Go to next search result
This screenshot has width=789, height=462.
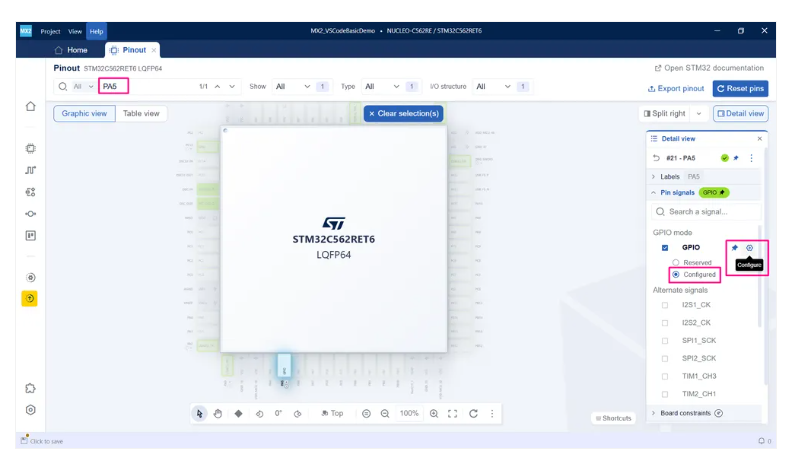click(x=232, y=87)
